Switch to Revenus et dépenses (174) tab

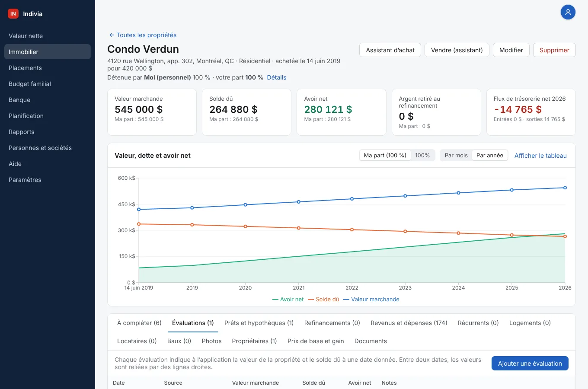[409, 323]
